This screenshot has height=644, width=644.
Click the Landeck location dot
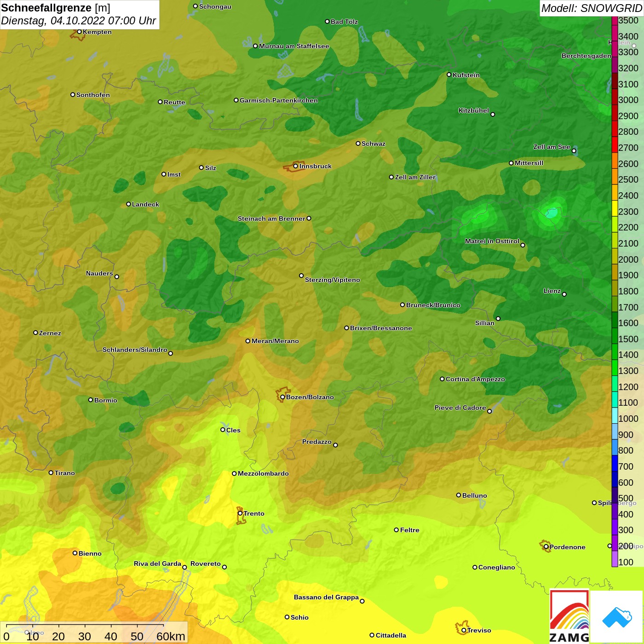tap(128, 204)
